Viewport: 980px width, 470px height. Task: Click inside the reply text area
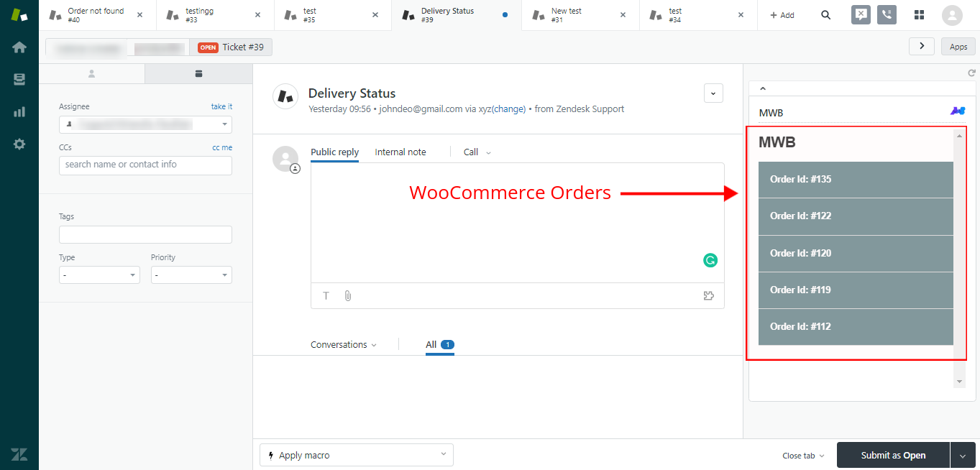(517, 223)
